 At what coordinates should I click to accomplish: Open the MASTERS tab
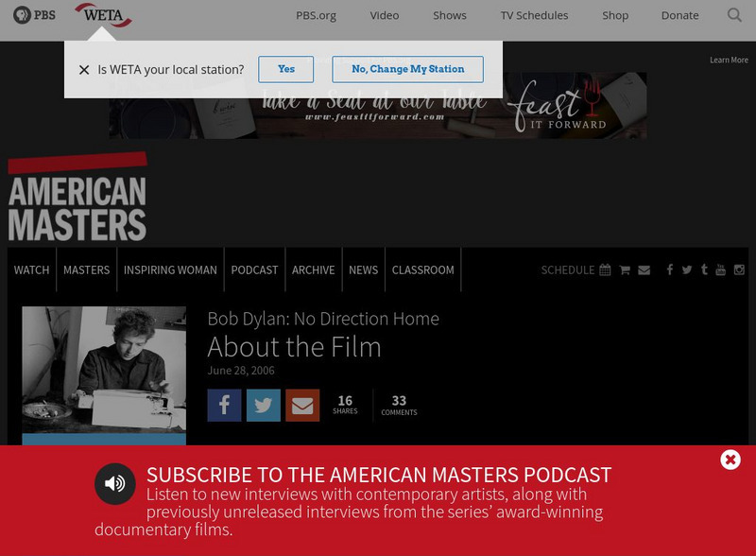(86, 269)
